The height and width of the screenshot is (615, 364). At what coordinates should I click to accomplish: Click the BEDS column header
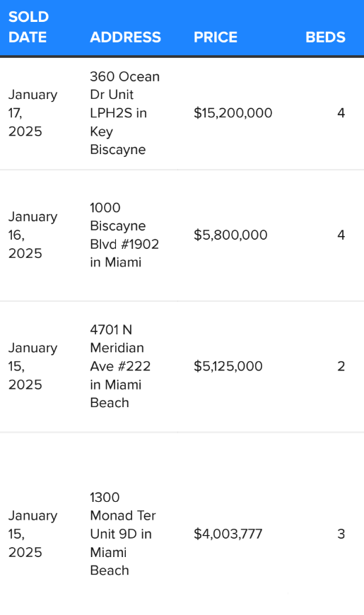[x=325, y=37]
